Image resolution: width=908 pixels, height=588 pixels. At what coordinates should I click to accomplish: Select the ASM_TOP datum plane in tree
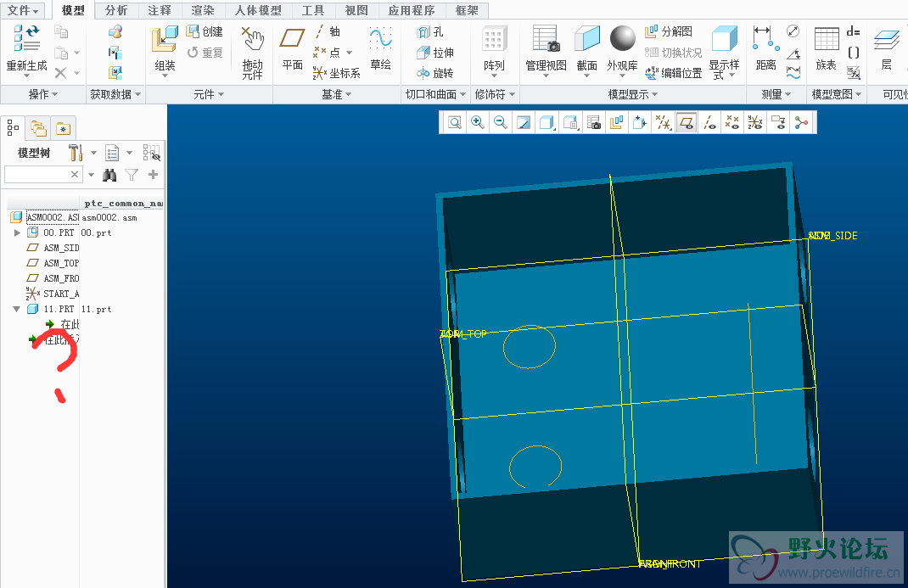click(53, 263)
